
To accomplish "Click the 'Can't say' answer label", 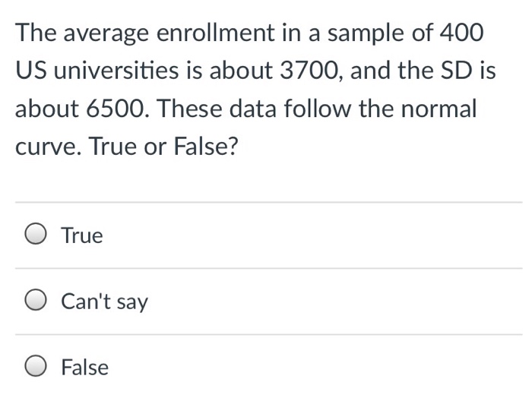I will click(104, 302).
